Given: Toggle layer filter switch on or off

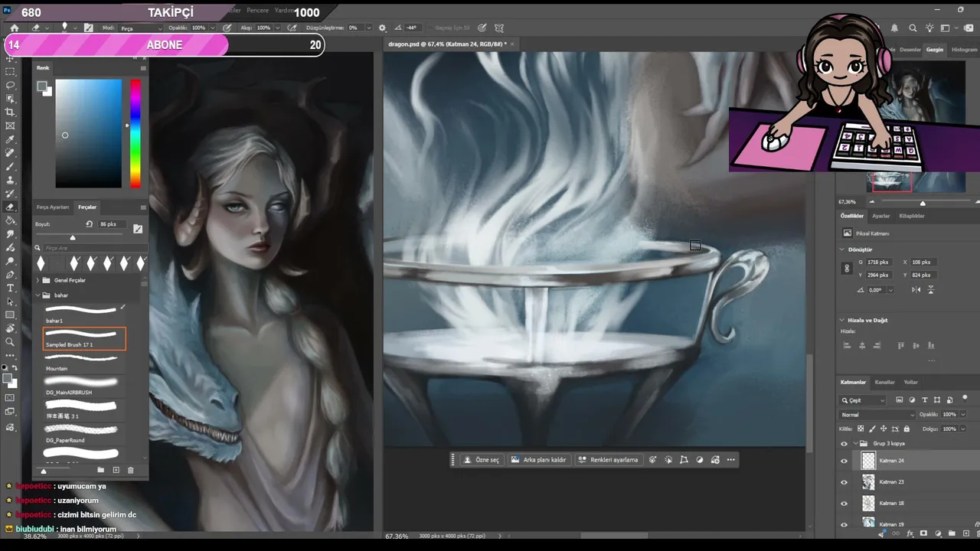Looking at the screenshot, I should 965,399.
